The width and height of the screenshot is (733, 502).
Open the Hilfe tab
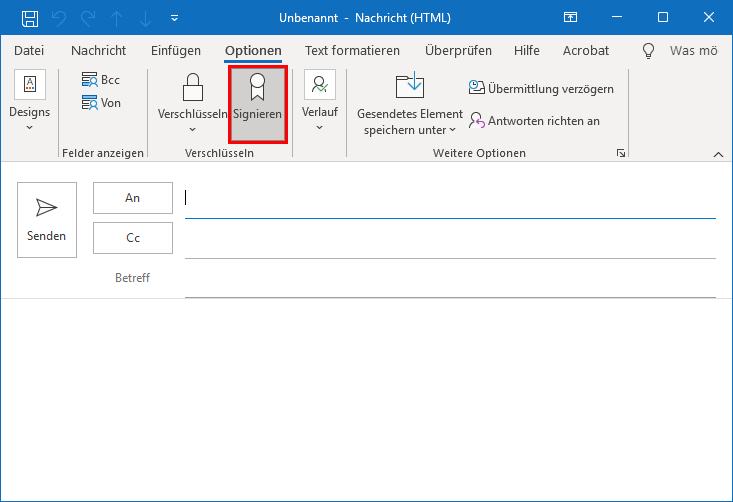click(x=526, y=50)
